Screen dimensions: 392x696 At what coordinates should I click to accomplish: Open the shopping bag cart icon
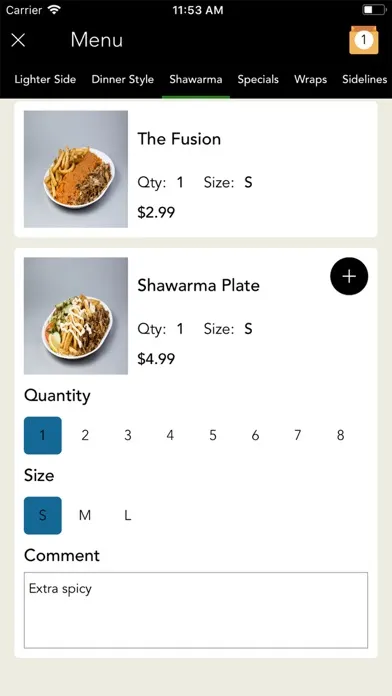click(x=364, y=40)
